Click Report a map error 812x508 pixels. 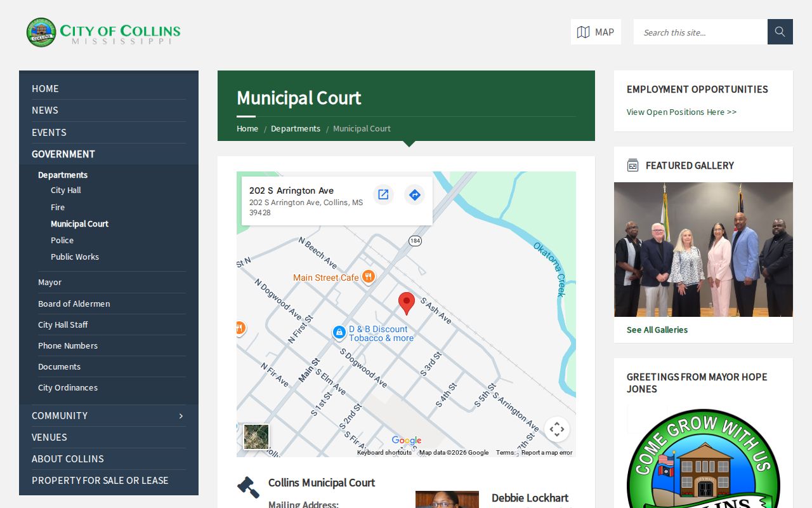[547, 453]
